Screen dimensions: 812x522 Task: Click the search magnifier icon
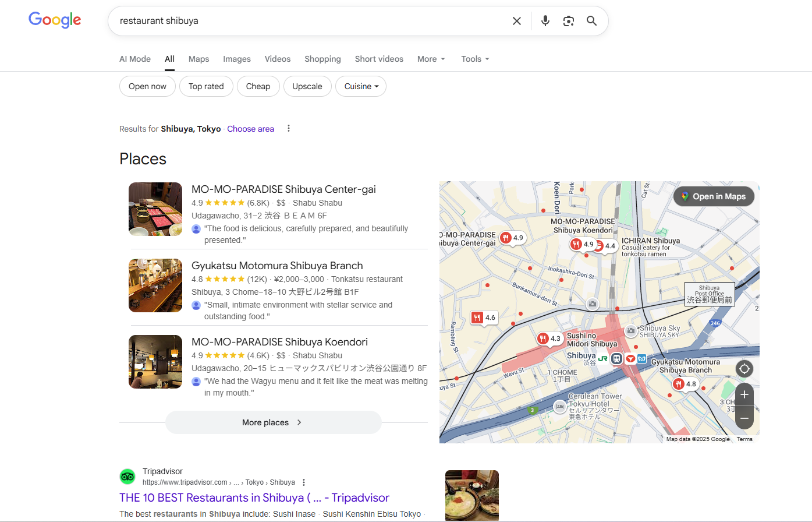point(591,20)
